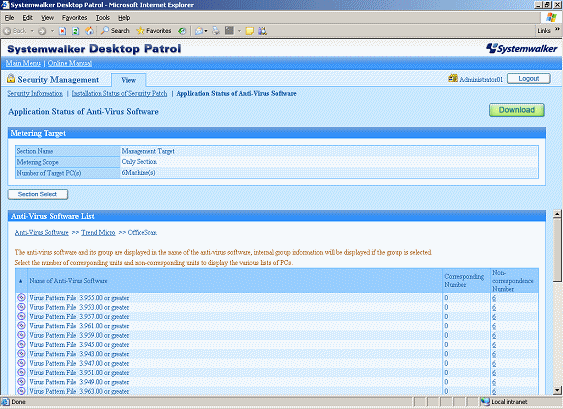Click icon beside Virus Pattern File 3.955.00
This screenshot has width=563, height=409.
[21, 298]
